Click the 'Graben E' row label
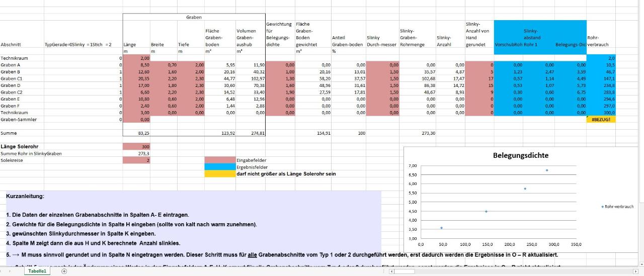The image size is (644, 276). [x=11, y=99]
